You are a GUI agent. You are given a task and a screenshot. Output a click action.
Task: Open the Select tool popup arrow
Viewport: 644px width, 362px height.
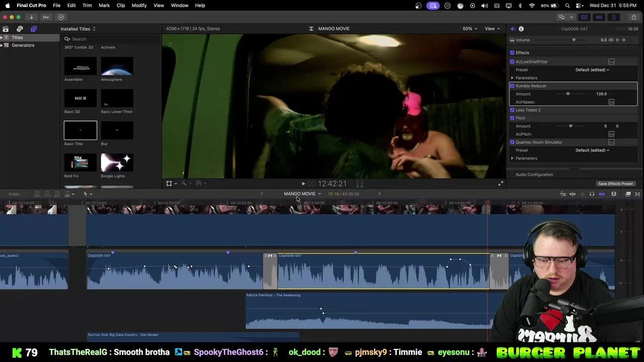91,194
